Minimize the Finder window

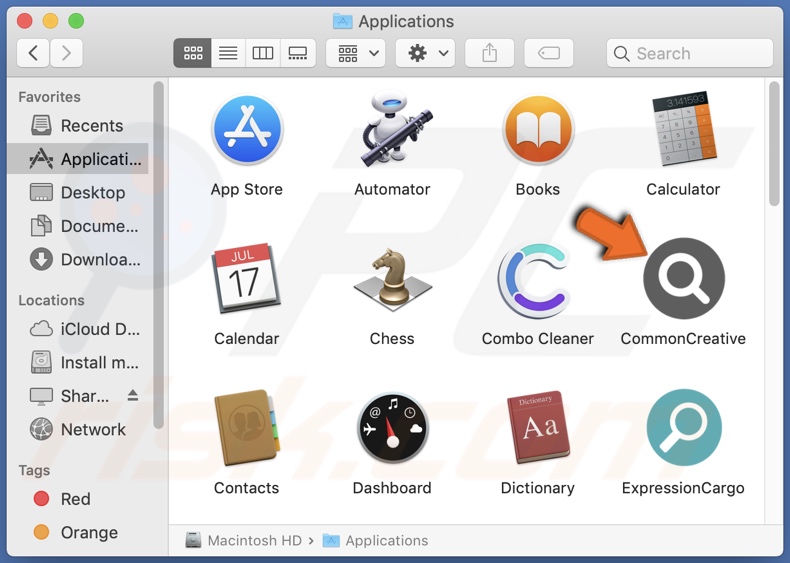point(50,21)
